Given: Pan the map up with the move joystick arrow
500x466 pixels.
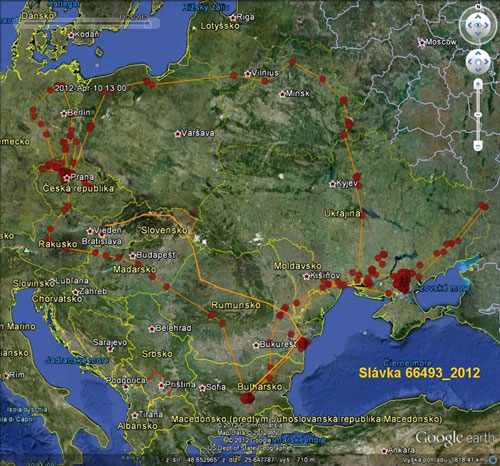Looking at the screenshot, I should pos(478,53).
